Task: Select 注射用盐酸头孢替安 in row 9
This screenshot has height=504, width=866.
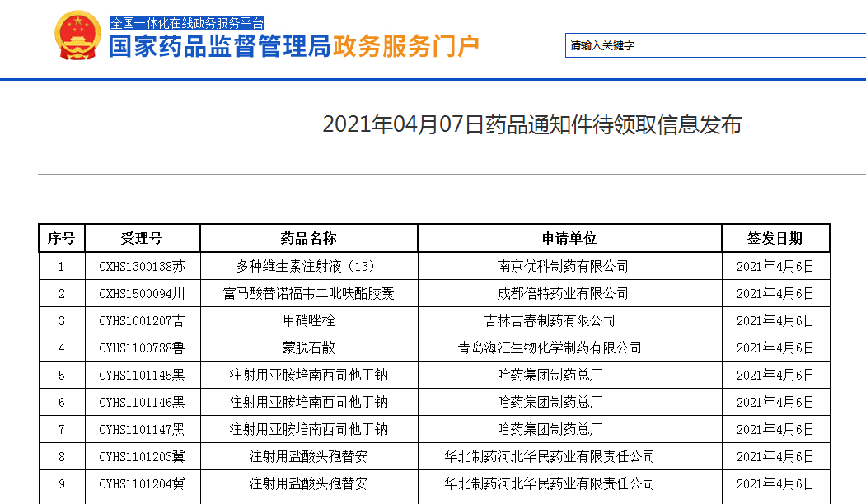Action: 309,483
